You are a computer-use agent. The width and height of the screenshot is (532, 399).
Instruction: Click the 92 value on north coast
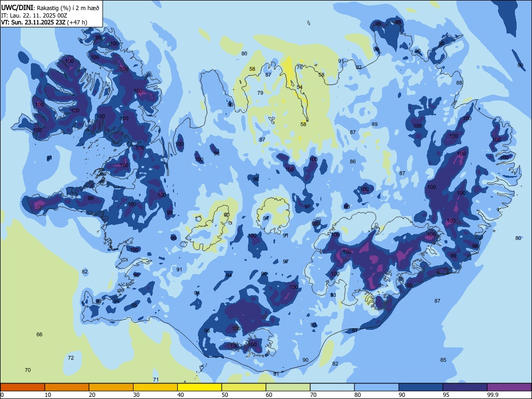pyautogui.click(x=359, y=68)
